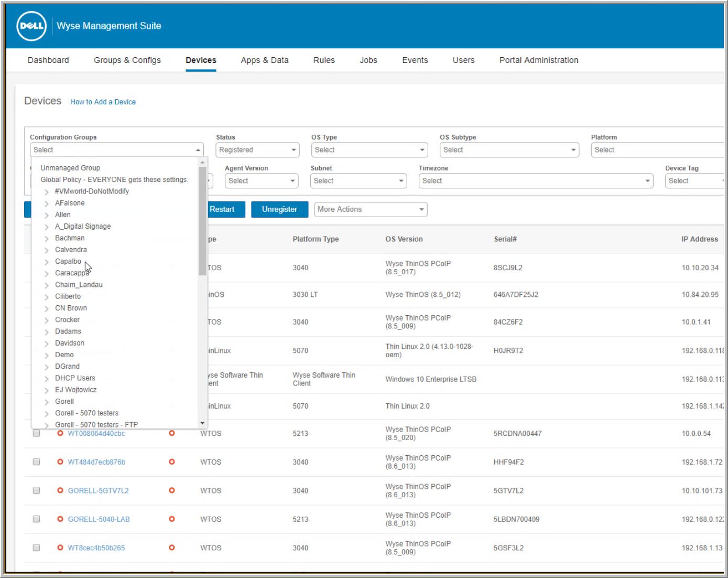Open the OS Subtype dropdown
Screen dimensions: 728x578
(509, 150)
